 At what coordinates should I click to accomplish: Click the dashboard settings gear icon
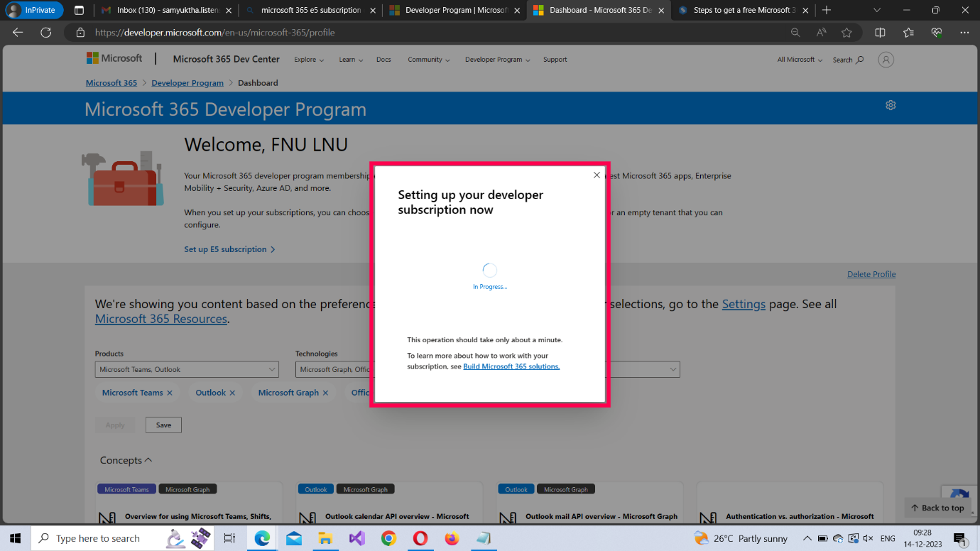tap(891, 105)
